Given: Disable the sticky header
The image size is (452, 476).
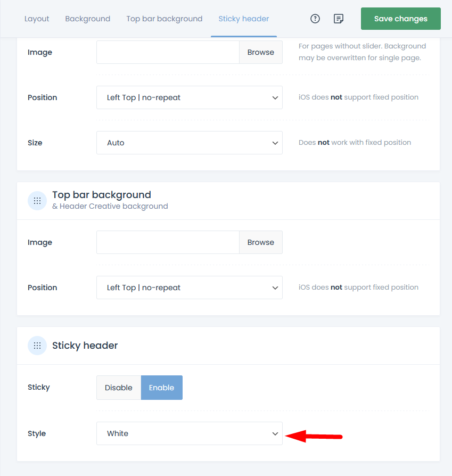Looking at the screenshot, I should (x=118, y=388).
